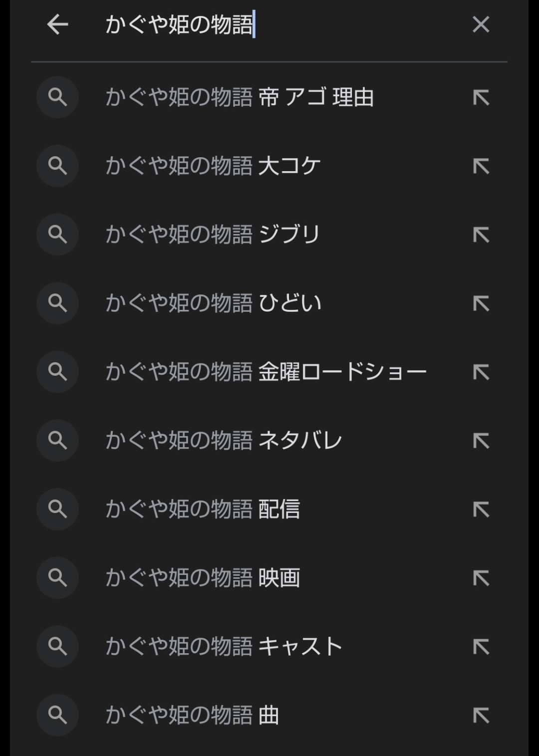Choose the 金曜ロードショー suggestion
Screen dimensions: 539x756
click(x=266, y=372)
